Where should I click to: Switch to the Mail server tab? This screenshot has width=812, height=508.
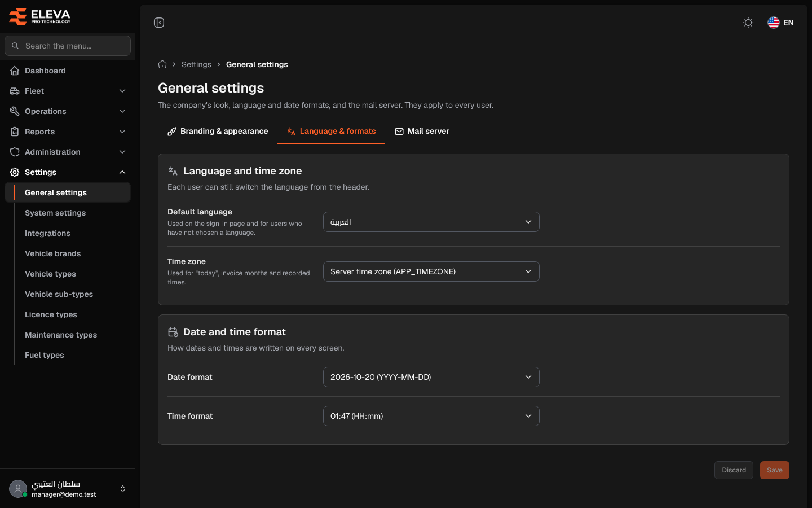tap(422, 131)
